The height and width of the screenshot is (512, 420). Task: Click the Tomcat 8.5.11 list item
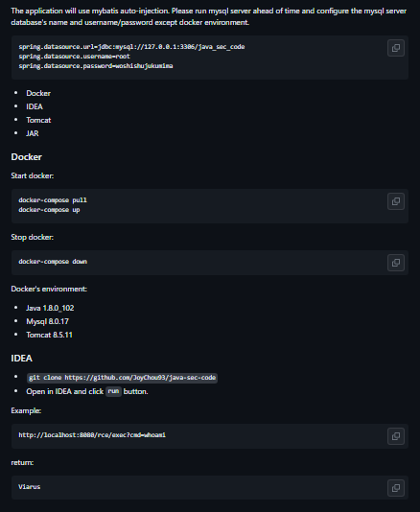coord(49,335)
